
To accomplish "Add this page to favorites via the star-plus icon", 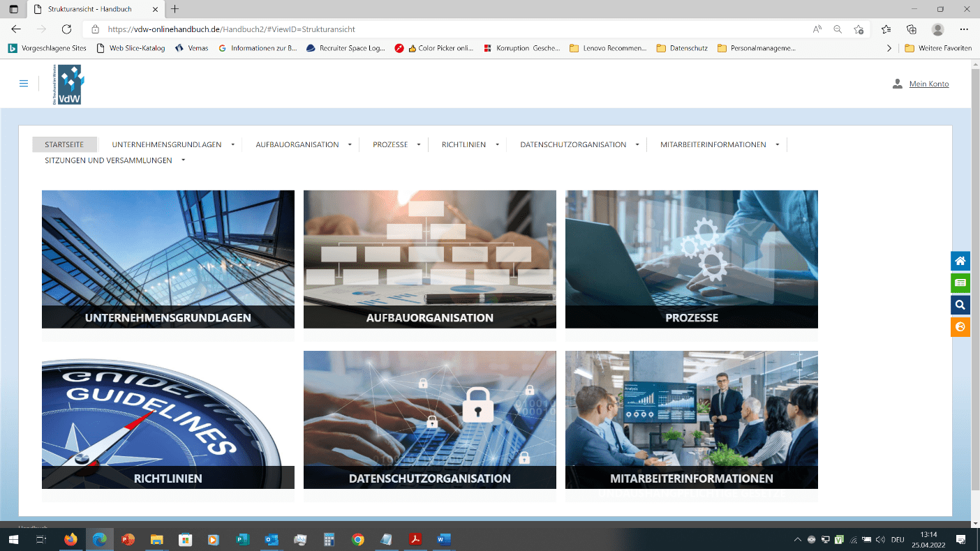I will tap(859, 29).
